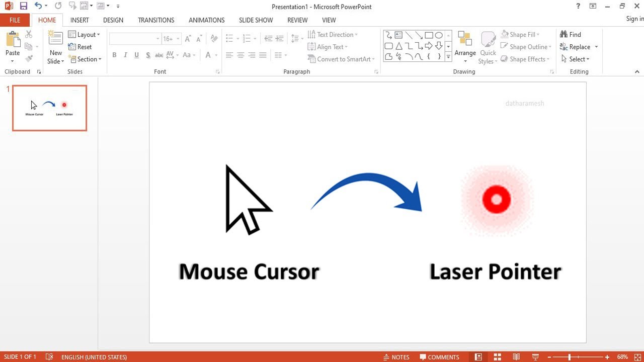Save the presentation from the quick access toolbar
Viewport: 644px width, 362px height.
(24, 6)
